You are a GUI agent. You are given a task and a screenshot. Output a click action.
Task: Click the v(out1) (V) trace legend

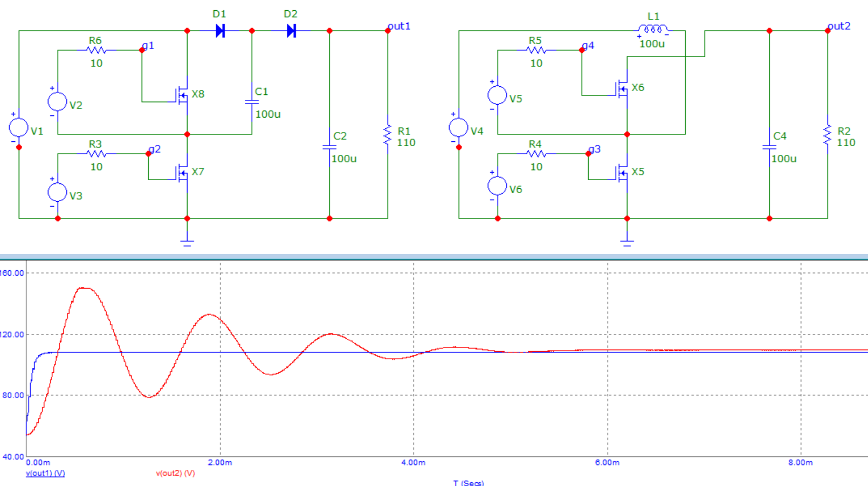45,473
